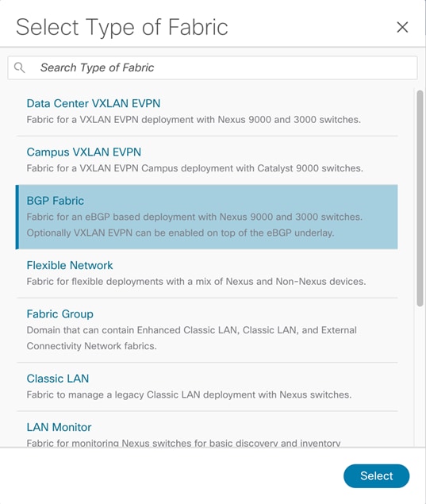Screen dimensions: 426x504
Task: Click the magnifier search icon
Action: point(19,67)
